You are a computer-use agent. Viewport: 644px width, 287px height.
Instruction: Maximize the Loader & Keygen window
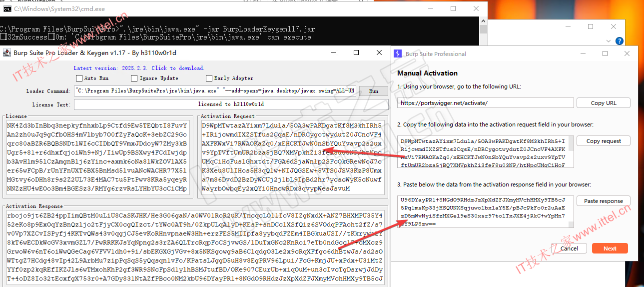(356, 52)
